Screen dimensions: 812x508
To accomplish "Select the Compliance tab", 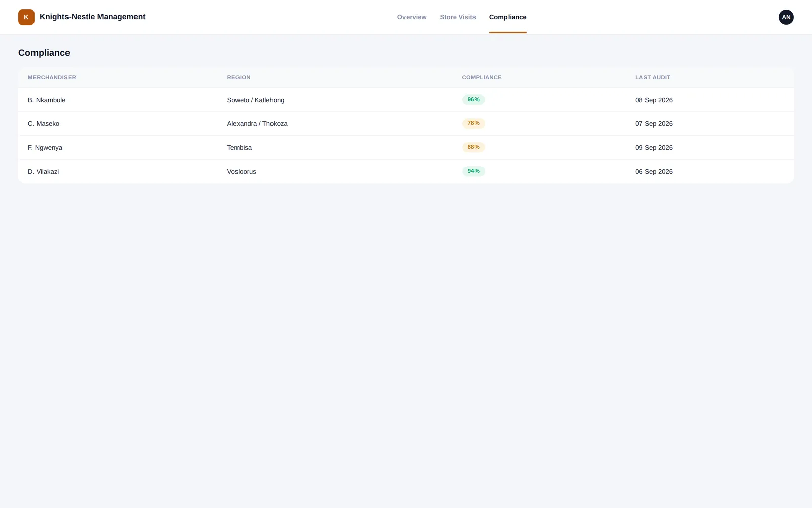I will point(507,17).
